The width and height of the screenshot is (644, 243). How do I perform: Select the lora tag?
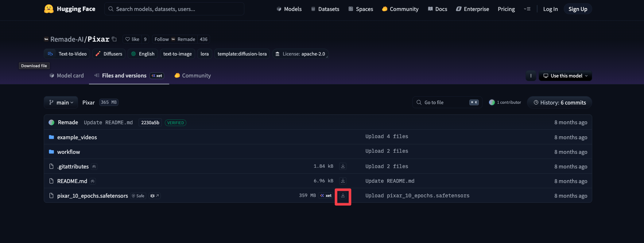point(205,54)
